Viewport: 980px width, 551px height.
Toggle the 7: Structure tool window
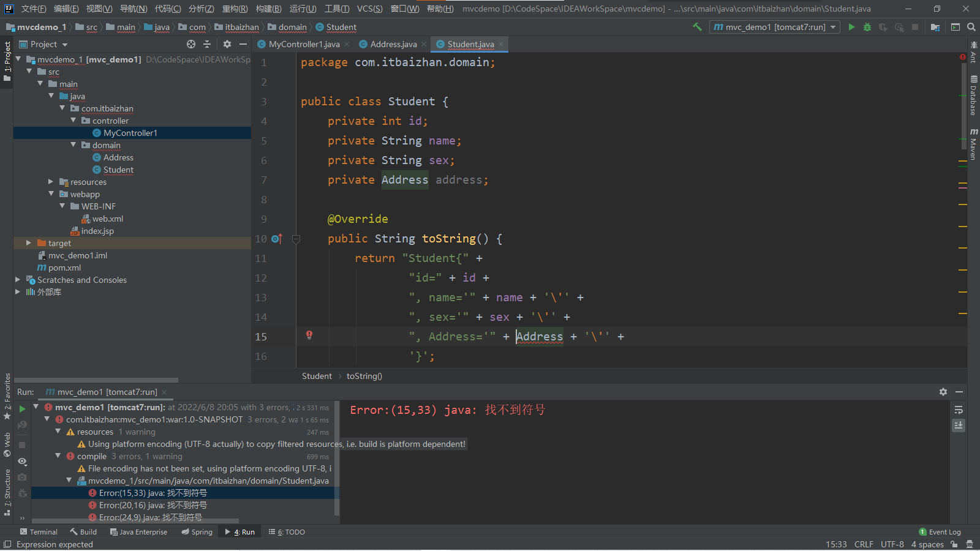[7, 493]
